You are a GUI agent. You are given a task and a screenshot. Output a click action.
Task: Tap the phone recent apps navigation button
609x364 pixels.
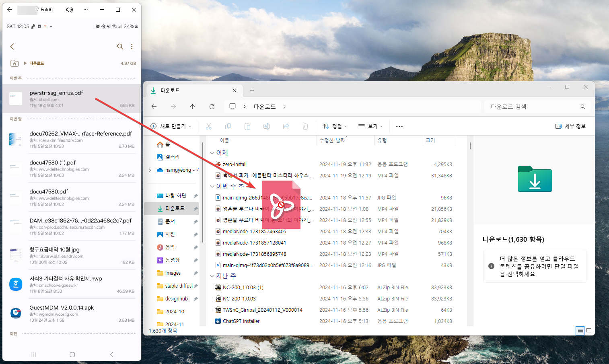(x=33, y=355)
